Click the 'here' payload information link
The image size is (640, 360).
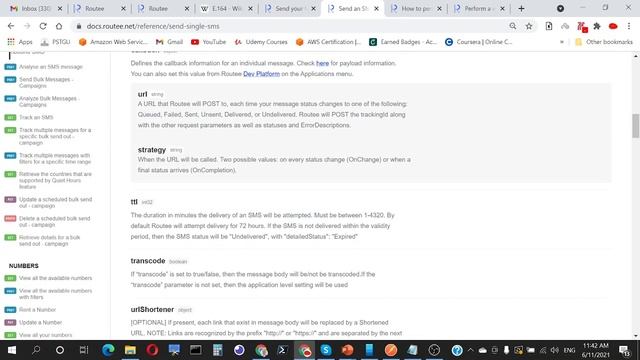point(322,63)
